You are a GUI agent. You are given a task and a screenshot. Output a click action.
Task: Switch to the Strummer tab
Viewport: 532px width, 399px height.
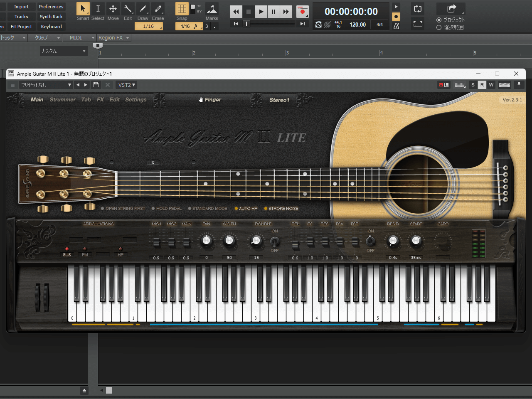point(63,100)
